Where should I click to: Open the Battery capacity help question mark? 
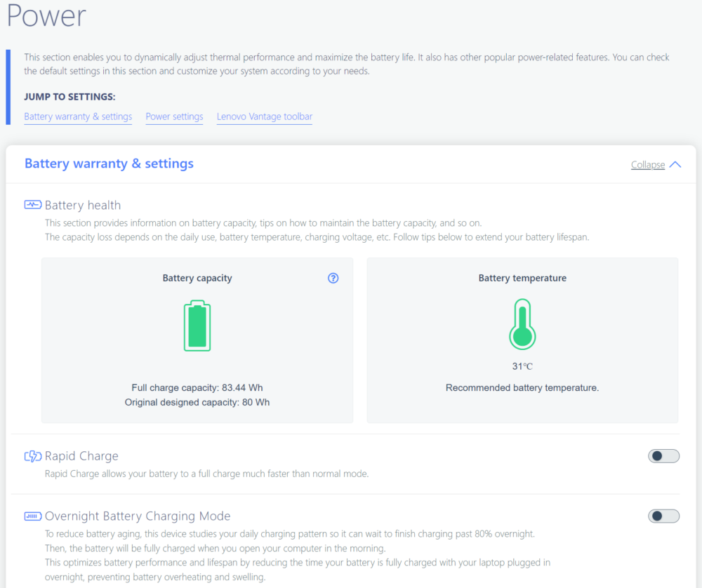tap(333, 278)
